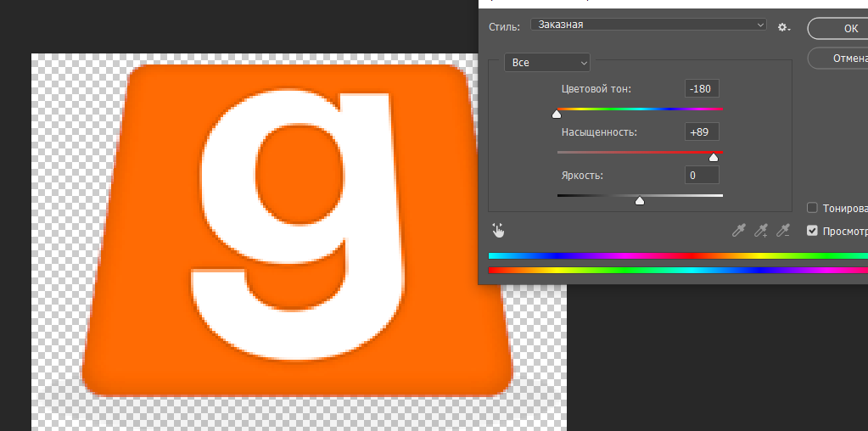868x431 pixels.
Task: Click the Насыщенность value field
Action: (x=702, y=132)
